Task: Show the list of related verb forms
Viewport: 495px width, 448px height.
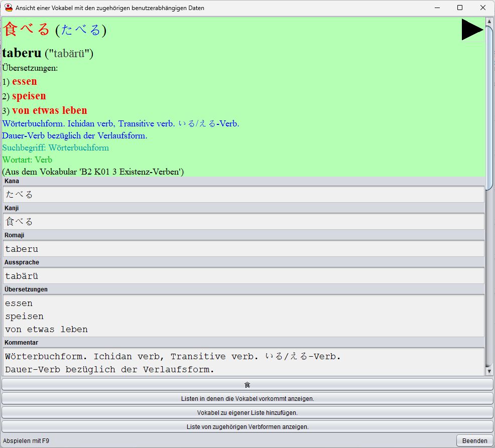Action: pos(247,427)
